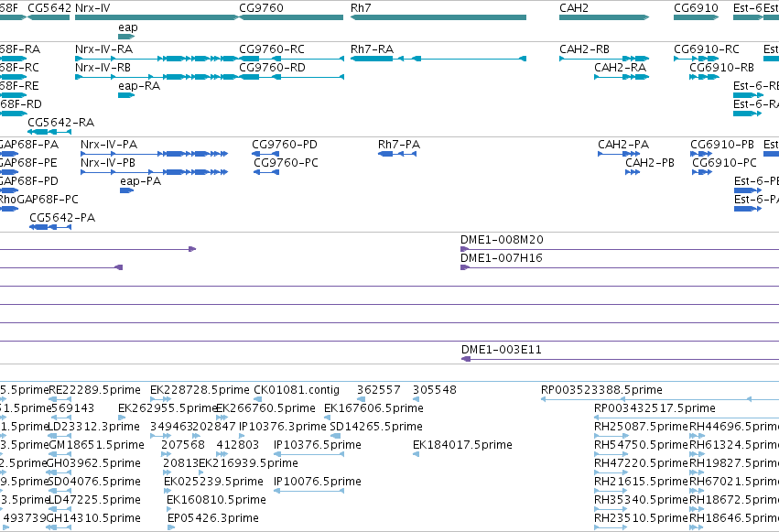Click the LD23312.3prime EST label
The image size is (779, 532).
[x=93, y=427]
